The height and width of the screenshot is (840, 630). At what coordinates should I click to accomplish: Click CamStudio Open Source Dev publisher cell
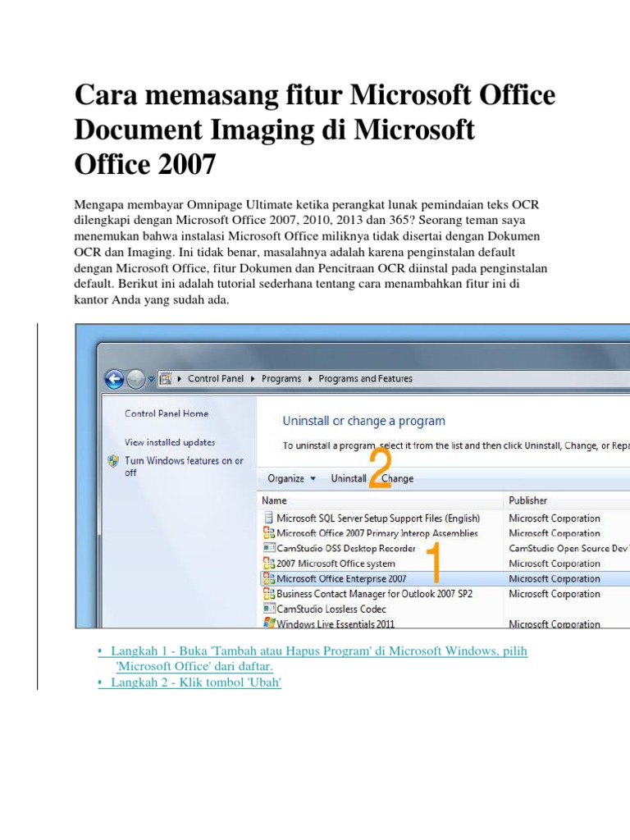(x=568, y=548)
